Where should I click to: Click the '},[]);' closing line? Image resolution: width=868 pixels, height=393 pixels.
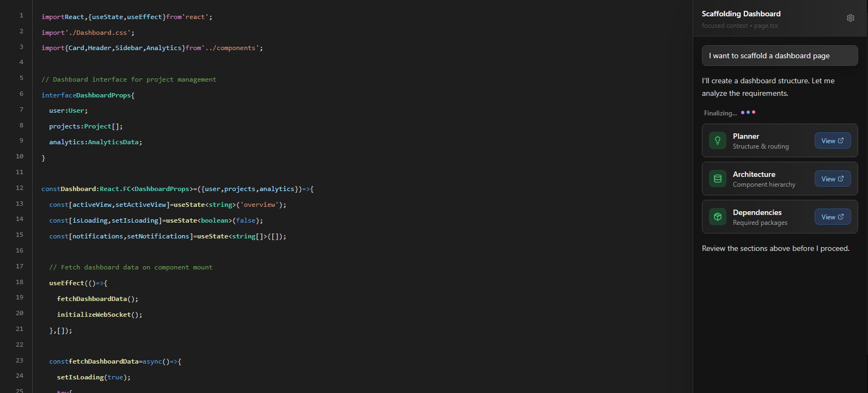coord(60,330)
